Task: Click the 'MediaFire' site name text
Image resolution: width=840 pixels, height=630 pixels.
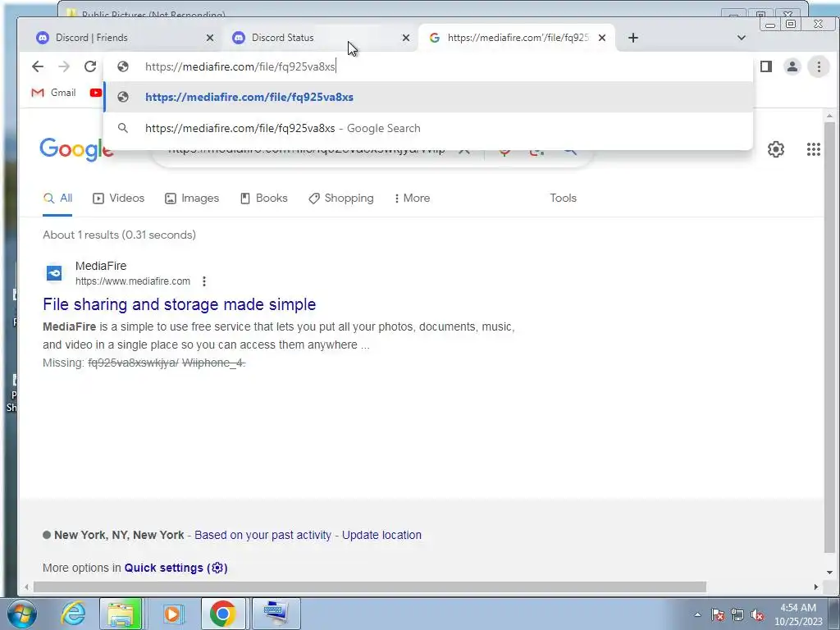Action: (x=101, y=266)
